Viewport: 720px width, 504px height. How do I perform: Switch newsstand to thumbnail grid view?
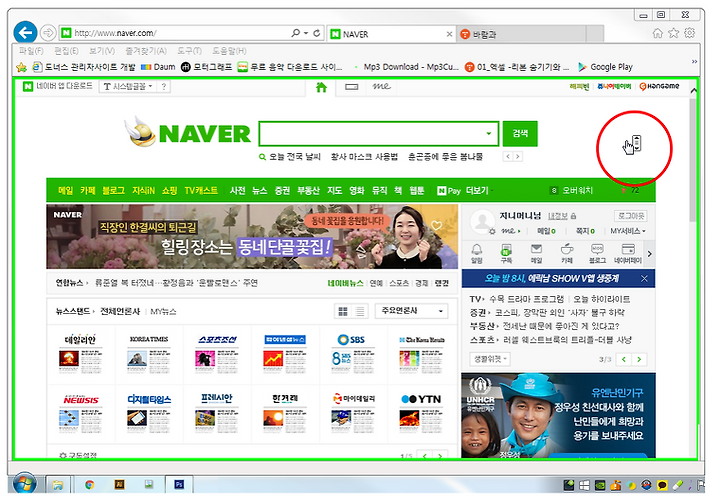pos(343,312)
